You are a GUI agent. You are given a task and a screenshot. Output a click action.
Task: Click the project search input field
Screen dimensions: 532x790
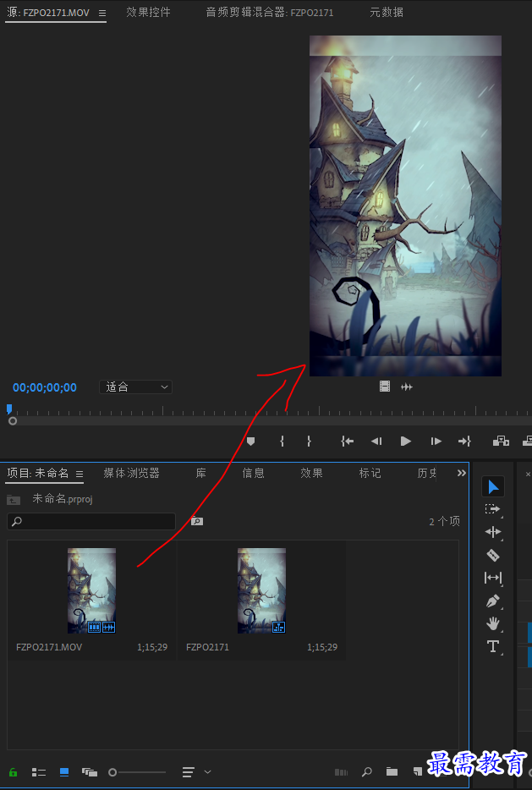pyautogui.click(x=91, y=521)
